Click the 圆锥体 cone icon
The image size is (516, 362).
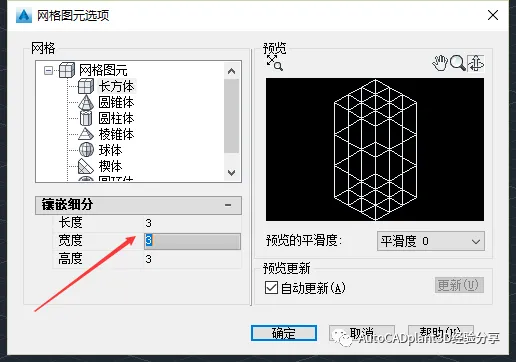click(86, 102)
